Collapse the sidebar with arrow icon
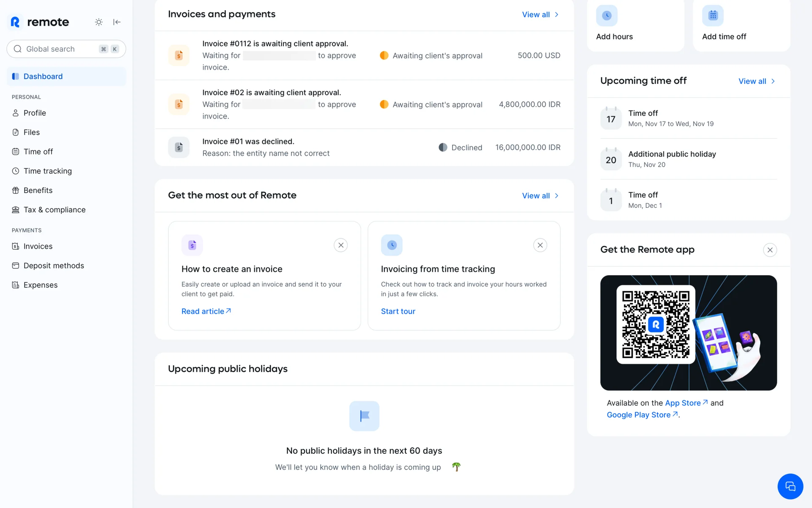 (117, 22)
